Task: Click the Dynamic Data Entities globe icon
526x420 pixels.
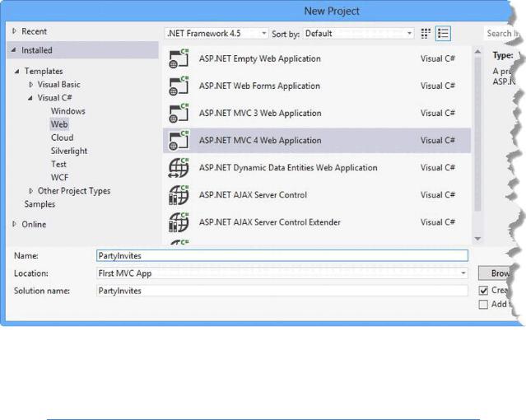Action: point(179,167)
